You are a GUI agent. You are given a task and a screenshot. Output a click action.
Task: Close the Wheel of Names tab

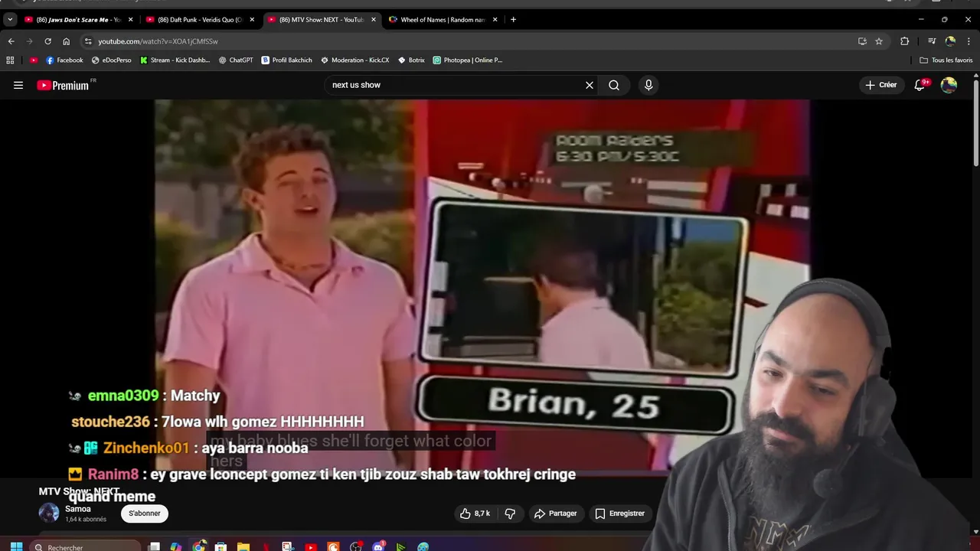[x=495, y=20]
